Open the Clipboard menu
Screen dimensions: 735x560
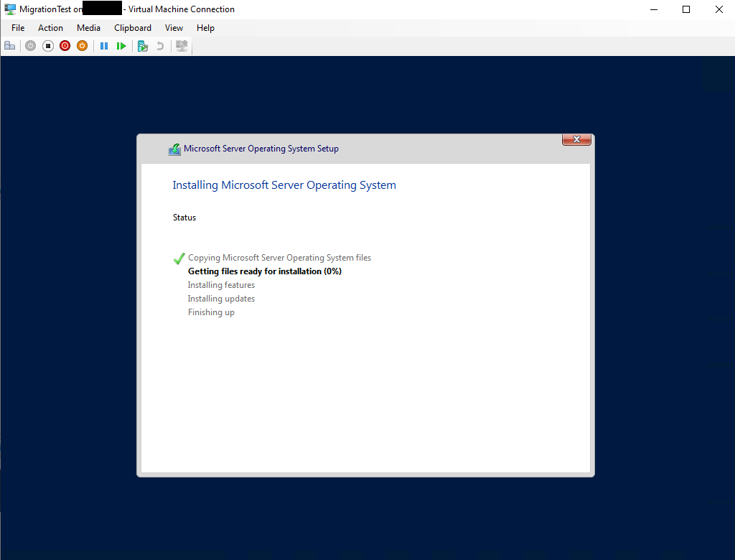[133, 28]
